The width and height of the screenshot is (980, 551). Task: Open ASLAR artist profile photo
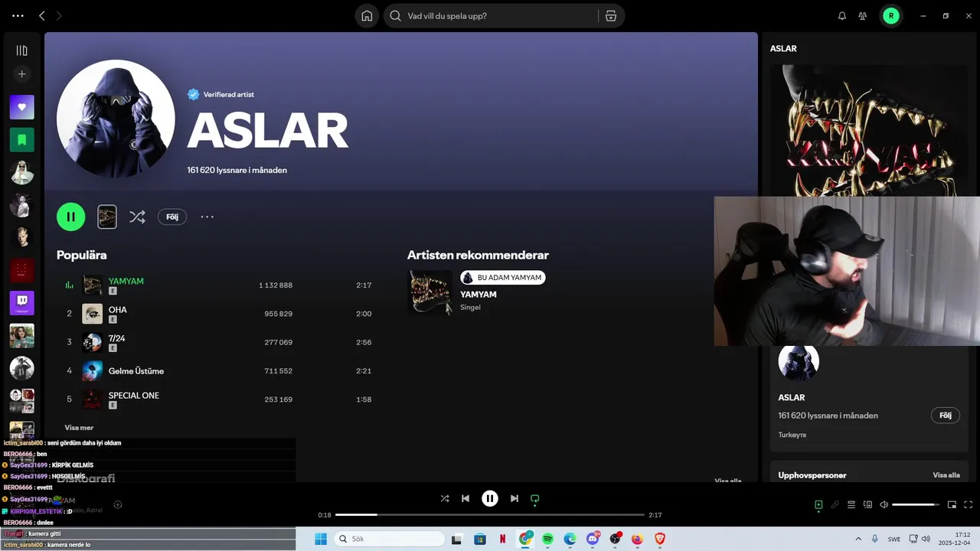point(116,119)
